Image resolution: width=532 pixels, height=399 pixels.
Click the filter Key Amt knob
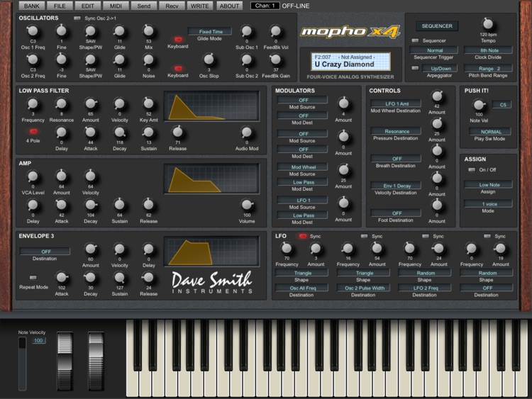point(148,103)
